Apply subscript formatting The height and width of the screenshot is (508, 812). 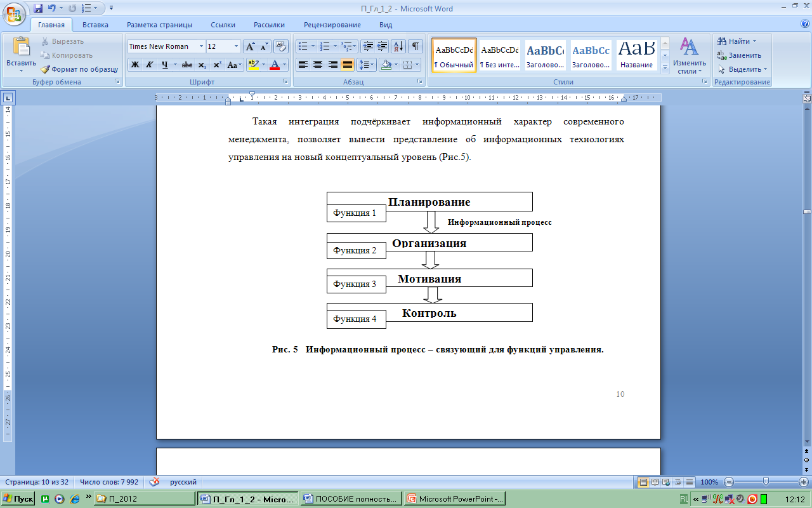click(202, 65)
